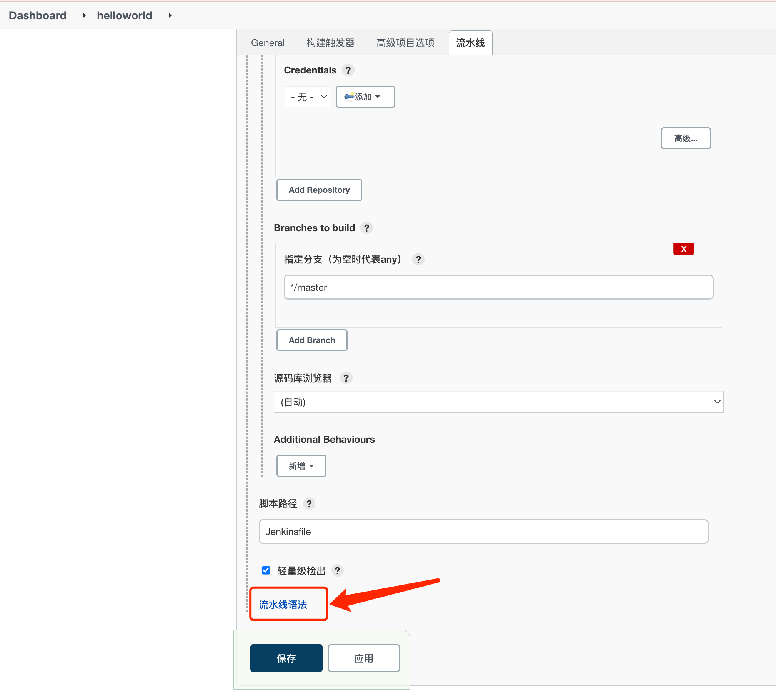Open 源码库浏览器 dropdown (自动)
776x700 pixels.
click(x=498, y=402)
